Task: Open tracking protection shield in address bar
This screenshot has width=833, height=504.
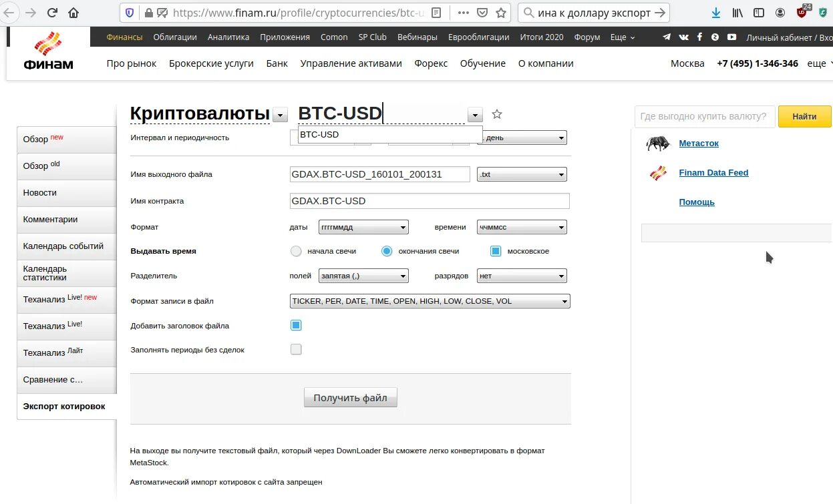Action: (130, 13)
